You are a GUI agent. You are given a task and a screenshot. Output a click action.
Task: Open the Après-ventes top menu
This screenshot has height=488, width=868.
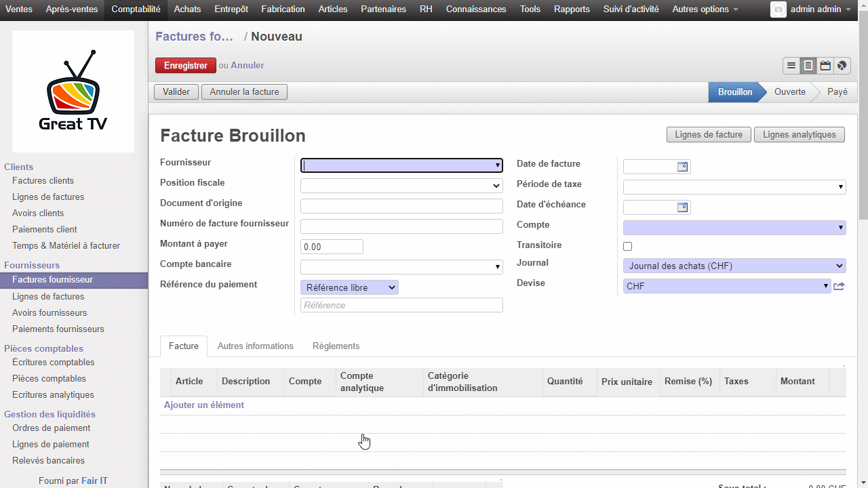pyautogui.click(x=72, y=9)
